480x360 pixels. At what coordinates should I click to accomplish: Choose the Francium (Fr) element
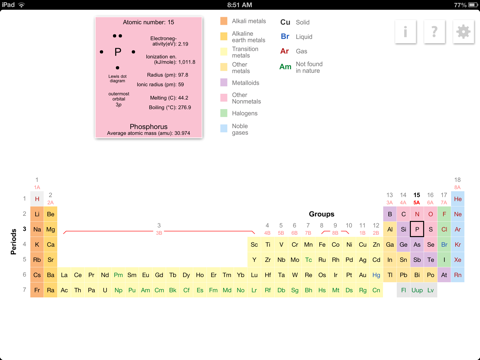[x=37, y=290]
